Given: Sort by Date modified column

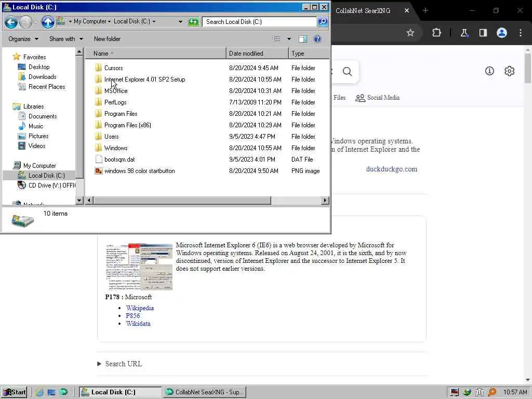Looking at the screenshot, I should click(257, 54).
